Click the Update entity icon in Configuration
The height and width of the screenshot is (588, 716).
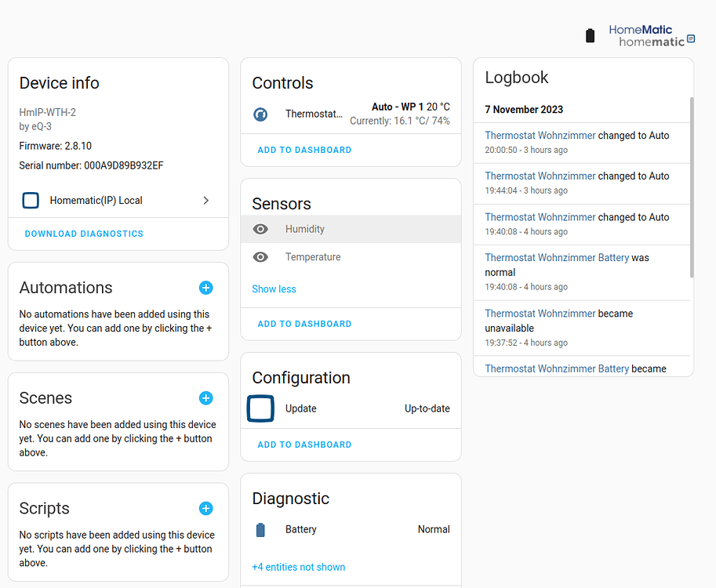(260, 408)
